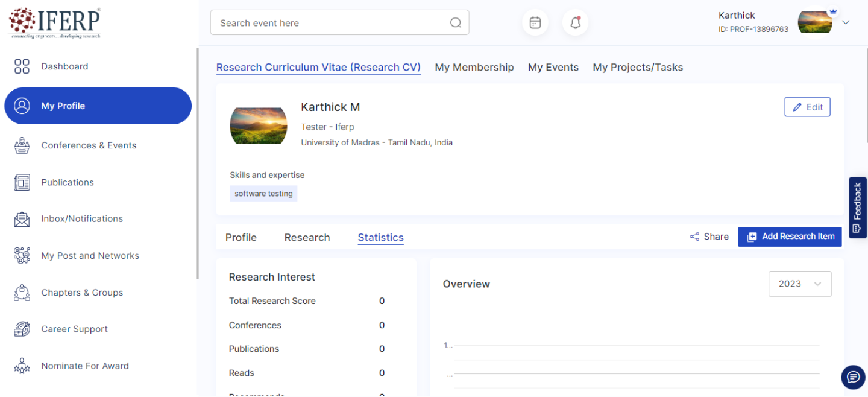Screen dimensions: 868x397
Task: Click the Search event here field
Action: [x=332, y=23]
